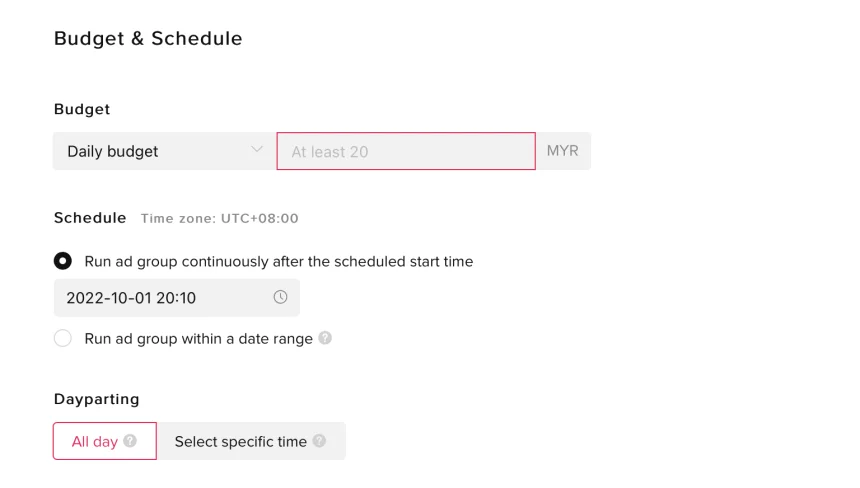The width and height of the screenshot is (860, 488).
Task: Click the Dayparting section label
Action: [96, 399]
